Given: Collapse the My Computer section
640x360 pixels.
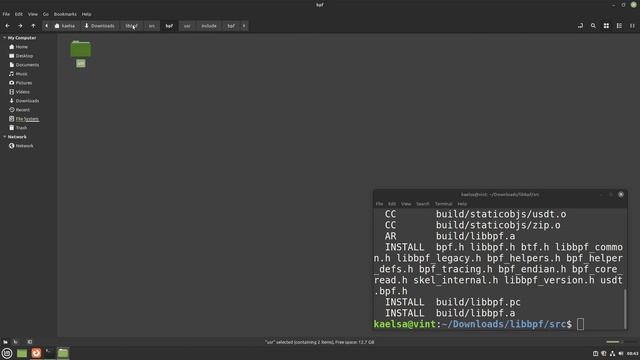Looking at the screenshot, I should click(4, 38).
